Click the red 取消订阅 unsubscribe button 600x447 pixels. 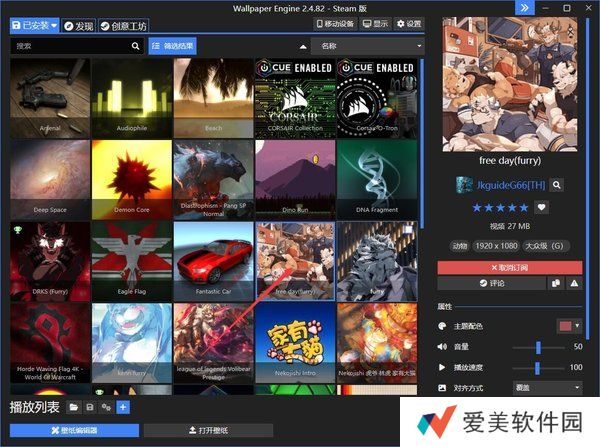pyautogui.click(x=510, y=268)
